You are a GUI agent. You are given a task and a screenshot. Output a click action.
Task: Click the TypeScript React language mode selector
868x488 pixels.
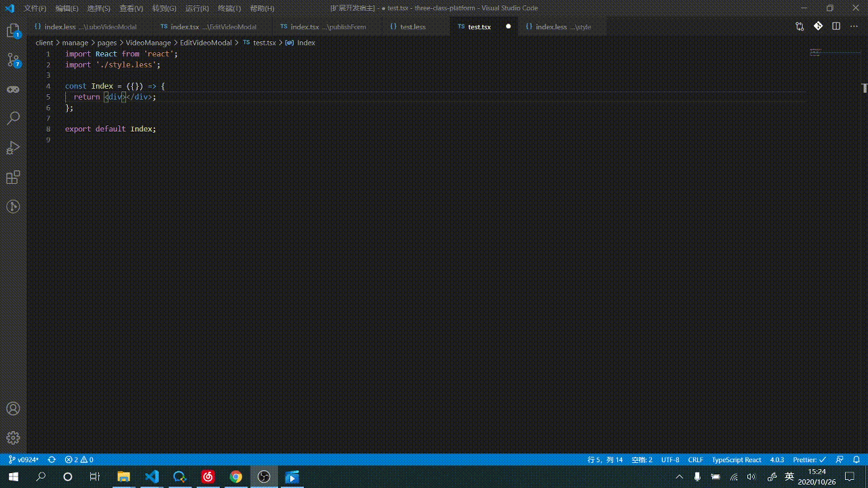click(736, 460)
